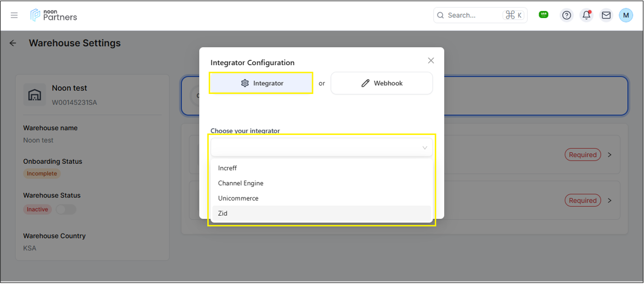The height and width of the screenshot is (284, 644).
Task: Select Zid from the dropdown options
Action: click(223, 214)
